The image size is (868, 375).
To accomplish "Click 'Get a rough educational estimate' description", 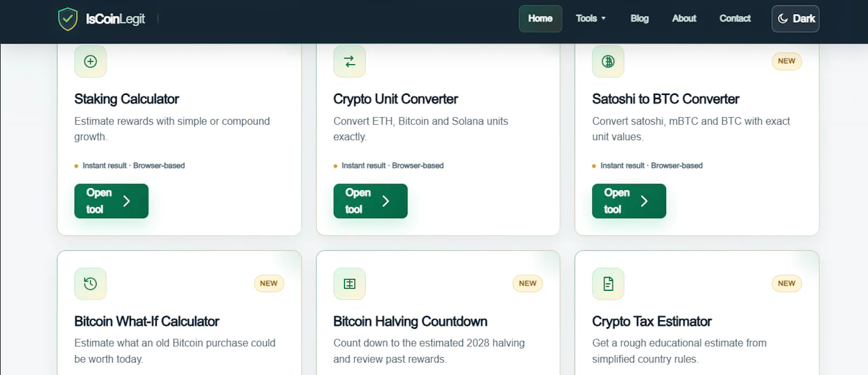I will [679, 351].
